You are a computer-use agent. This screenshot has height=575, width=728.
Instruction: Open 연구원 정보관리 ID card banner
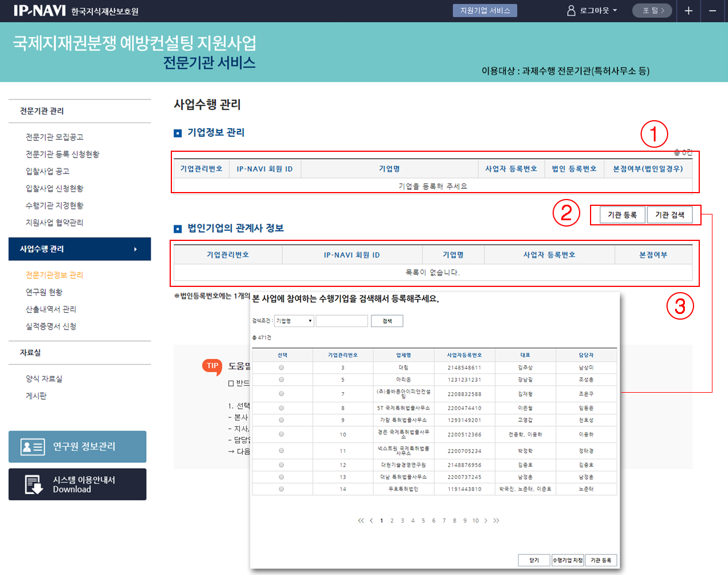tap(78, 447)
